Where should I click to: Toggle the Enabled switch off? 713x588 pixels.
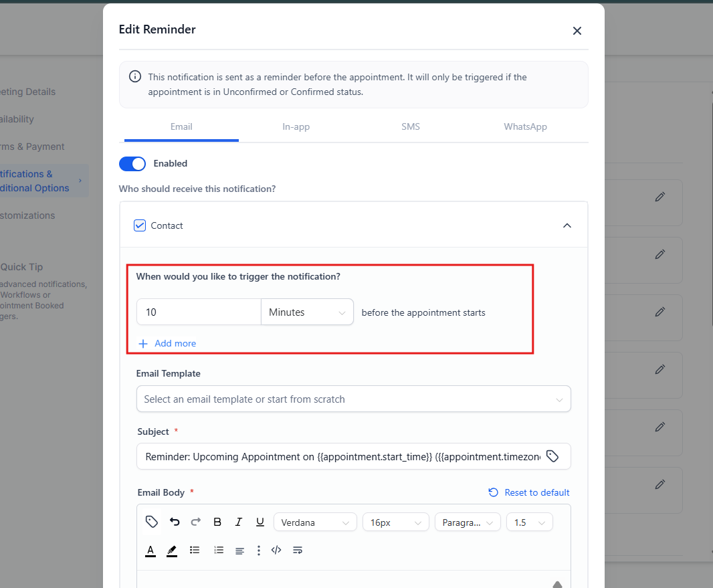(132, 164)
